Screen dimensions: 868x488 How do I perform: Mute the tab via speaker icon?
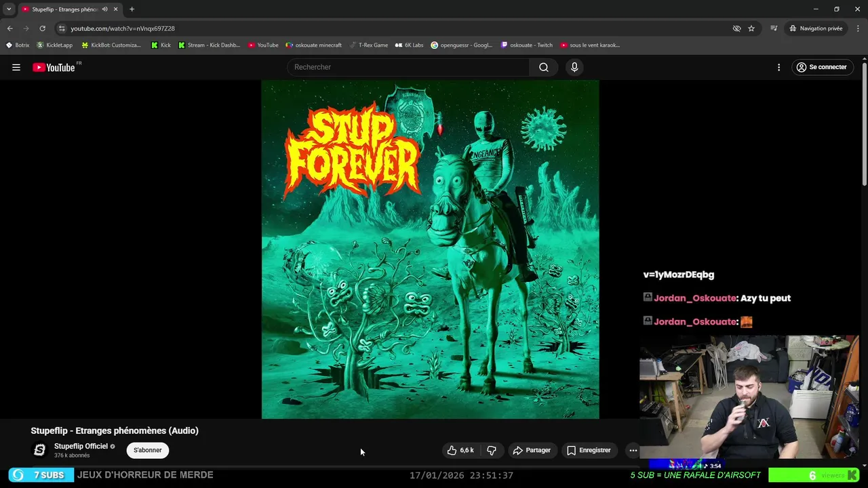(x=104, y=9)
